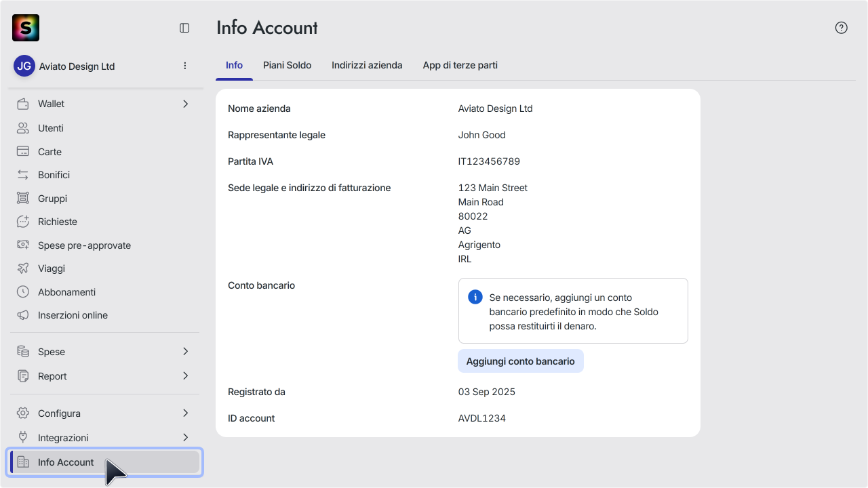Screen dimensions: 868x488
Task: Click the address line 123 Main Street
Action: click(x=493, y=188)
